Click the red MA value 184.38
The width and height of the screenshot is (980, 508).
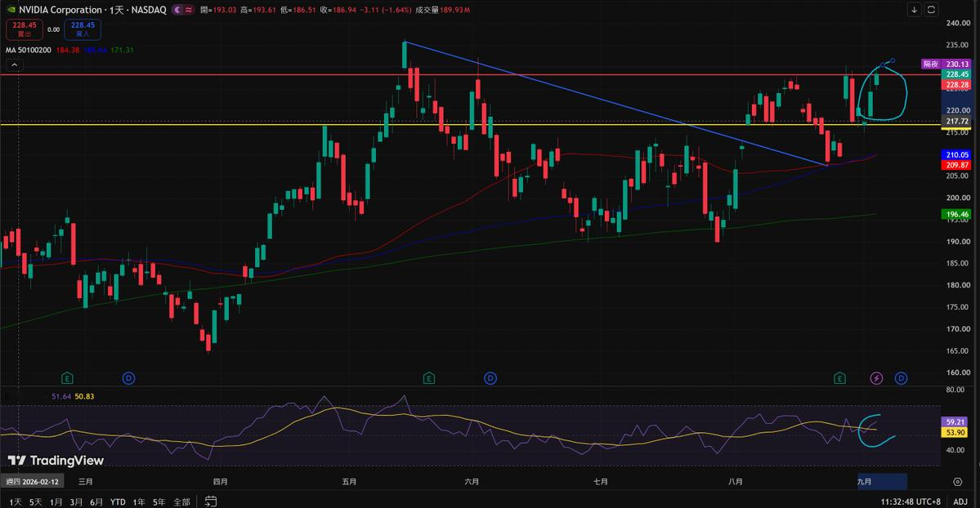tap(68, 50)
